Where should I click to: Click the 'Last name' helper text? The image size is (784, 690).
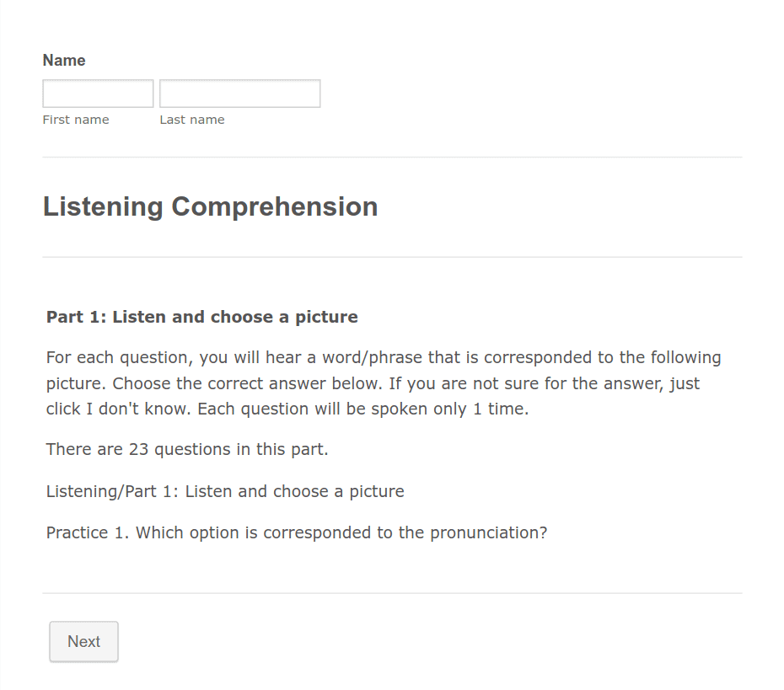[x=191, y=119]
